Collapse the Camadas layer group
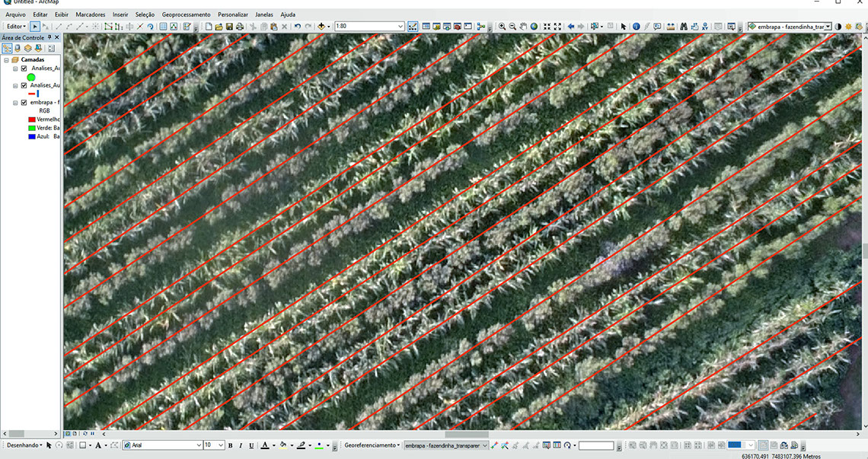Viewport: 868px width, 459px height. (x=6, y=59)
